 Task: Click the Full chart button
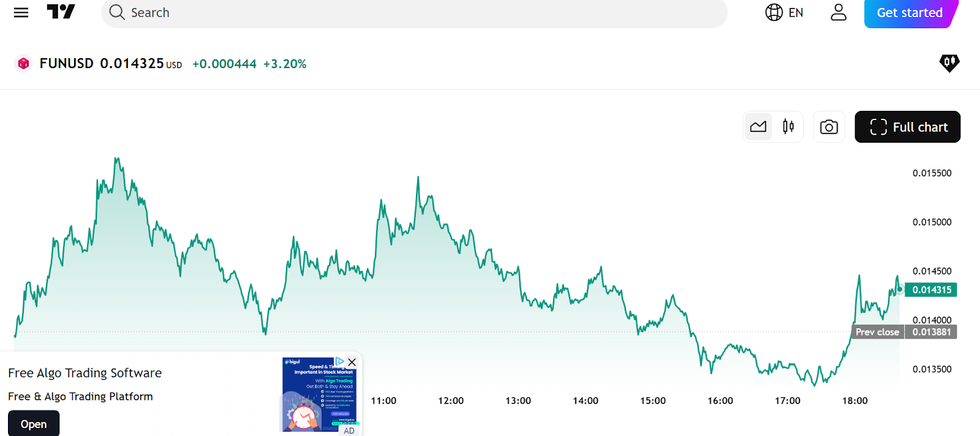click(907, 127)
